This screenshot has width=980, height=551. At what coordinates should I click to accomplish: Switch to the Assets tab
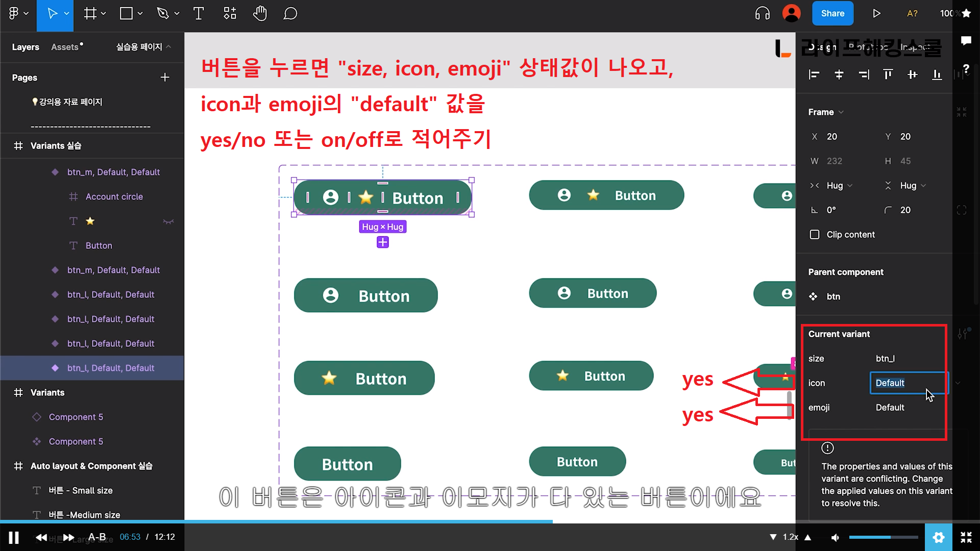(x=65, y=47)
